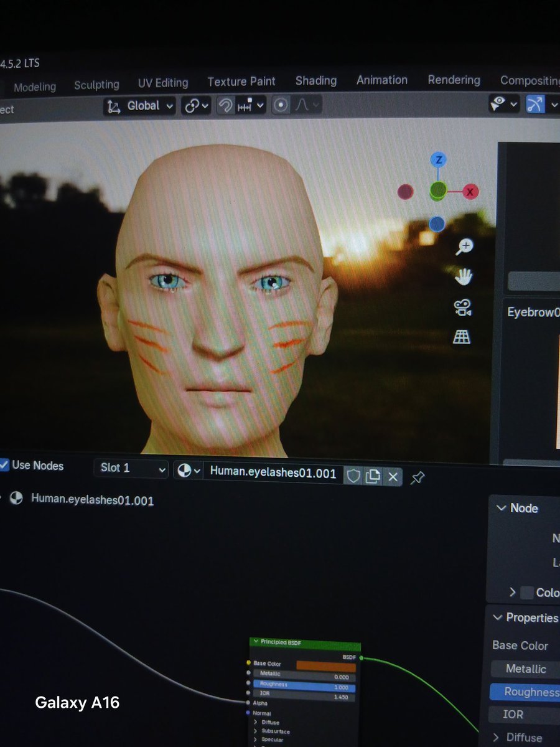Open the Slot 1 dropdown
Screen dimensions: 560x747
click(131, 468)
